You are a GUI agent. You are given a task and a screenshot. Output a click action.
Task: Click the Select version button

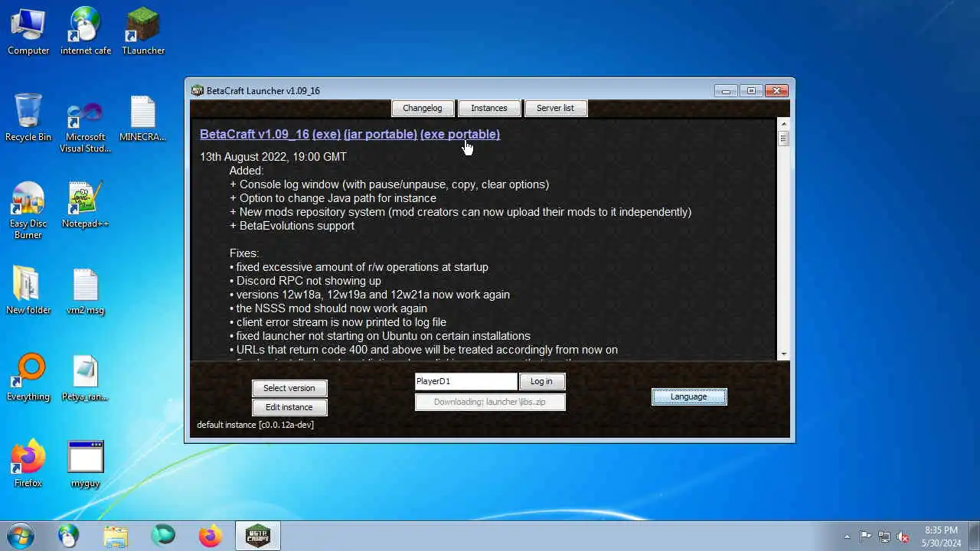point(289,388)
